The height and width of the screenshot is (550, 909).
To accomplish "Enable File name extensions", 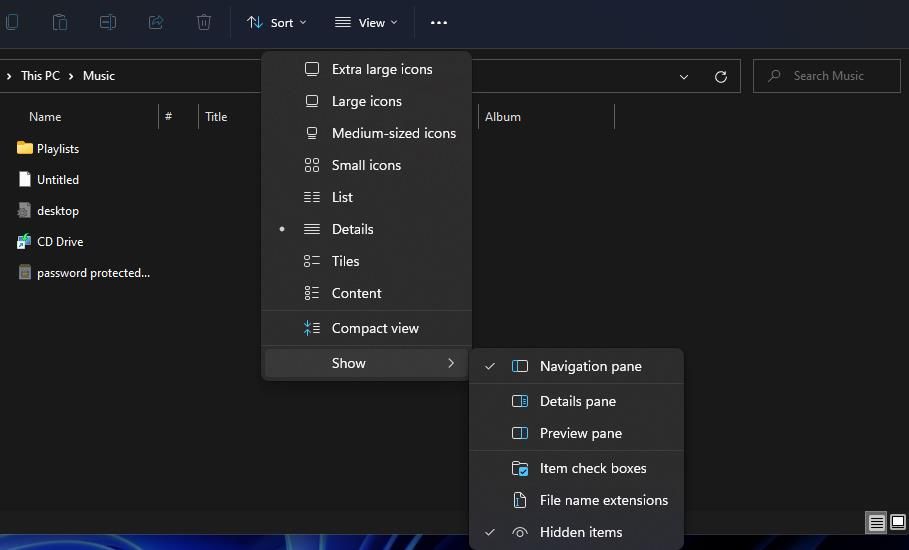I will [x=603, y=500].
